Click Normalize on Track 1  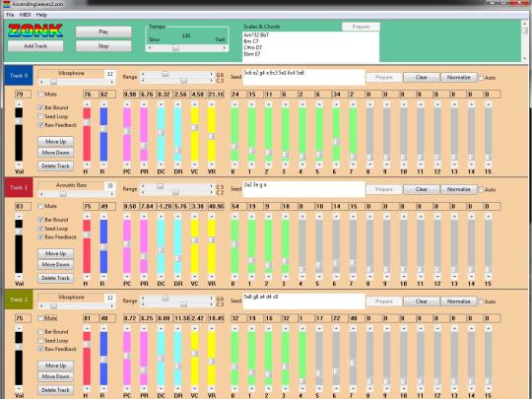click(x=458, y=189)
